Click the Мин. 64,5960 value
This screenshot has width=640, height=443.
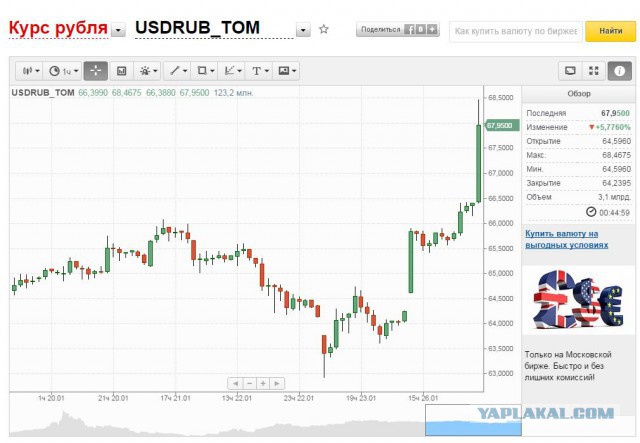coord(616,169)
